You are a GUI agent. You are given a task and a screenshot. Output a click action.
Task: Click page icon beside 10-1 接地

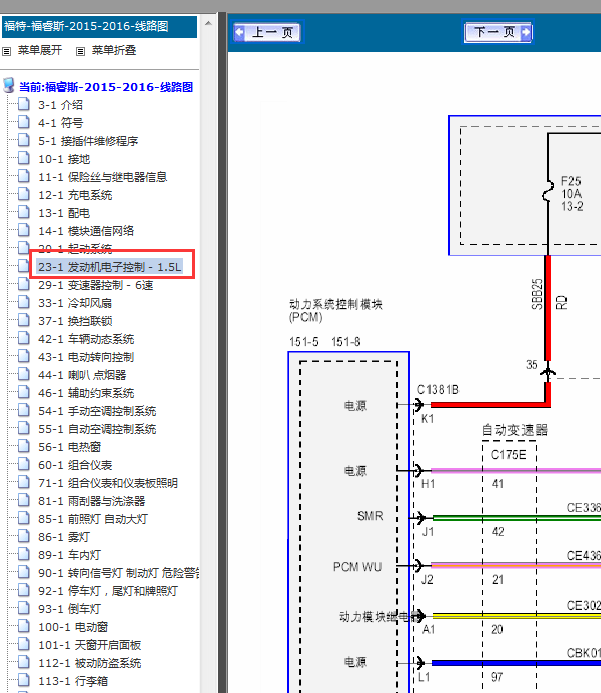24,158
